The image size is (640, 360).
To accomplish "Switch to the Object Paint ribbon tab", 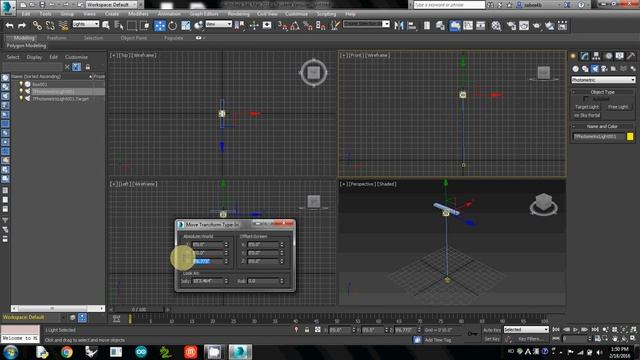I will pos(133,38).
